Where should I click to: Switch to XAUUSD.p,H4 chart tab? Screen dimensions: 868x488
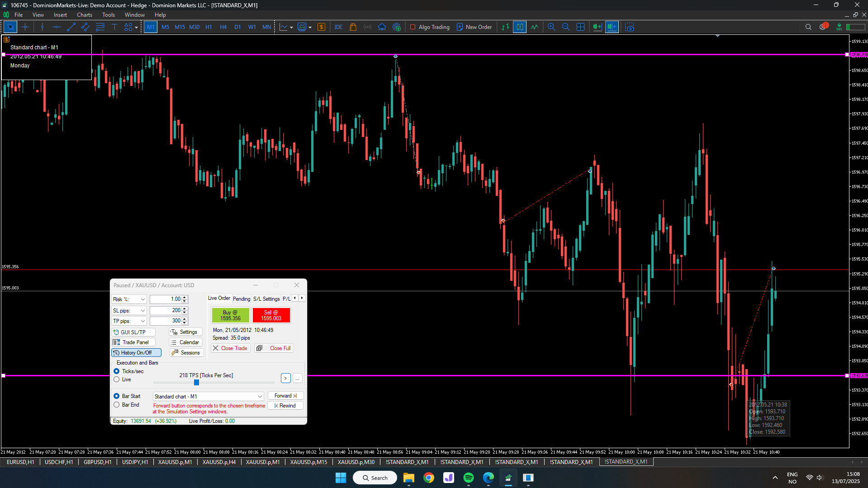coord(219,462)
